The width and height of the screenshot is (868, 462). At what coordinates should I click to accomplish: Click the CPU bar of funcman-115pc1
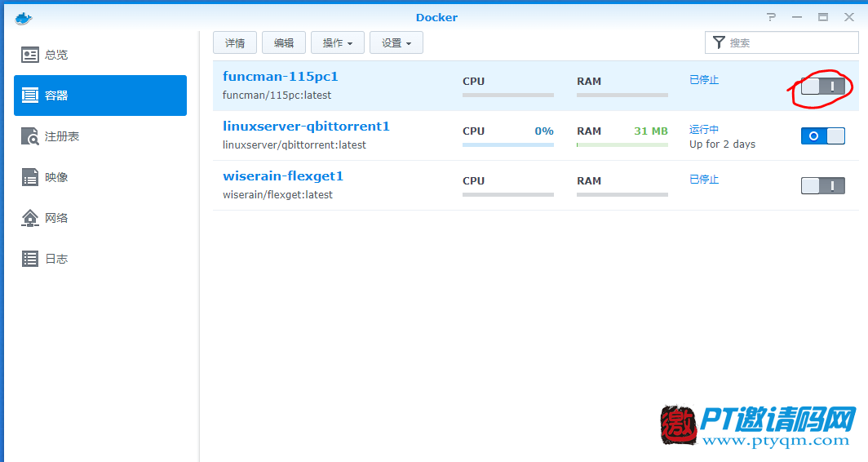[x=508, y=96]
